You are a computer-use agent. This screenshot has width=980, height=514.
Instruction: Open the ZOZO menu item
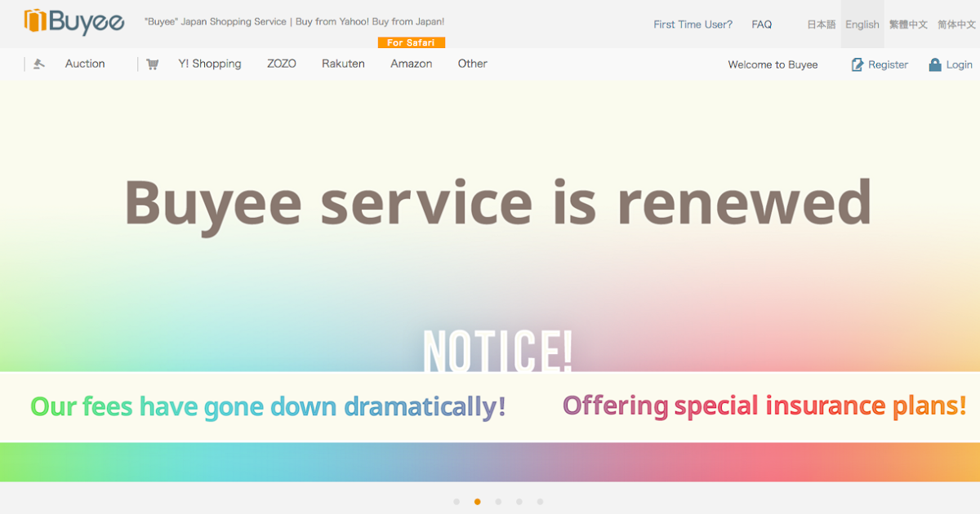[x=282, y=64]
